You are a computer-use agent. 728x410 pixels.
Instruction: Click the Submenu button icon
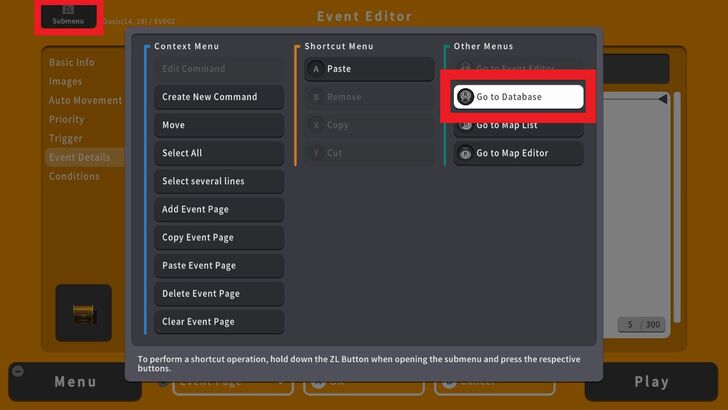point(68,9)
